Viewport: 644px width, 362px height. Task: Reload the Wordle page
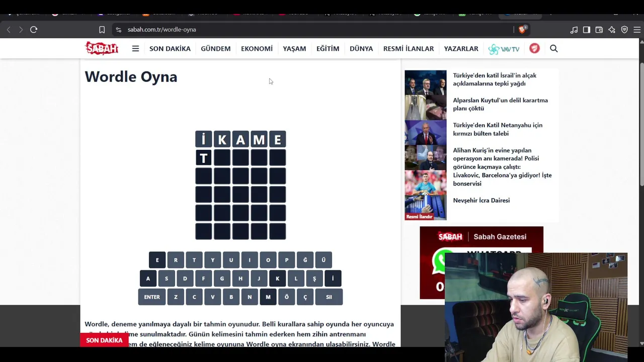(x=34, y=30)
